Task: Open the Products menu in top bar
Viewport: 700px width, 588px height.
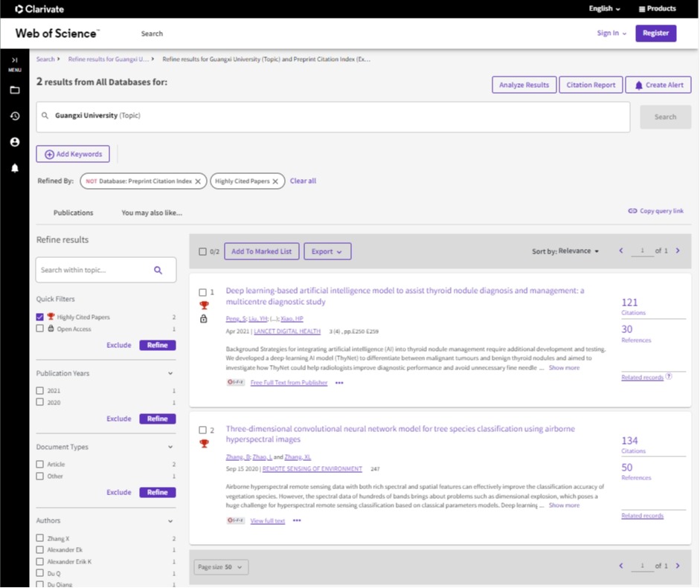Action: coord(658,9)
